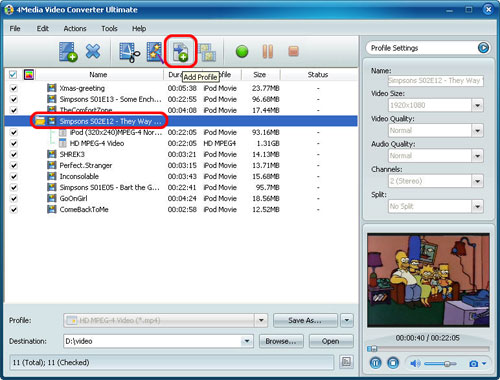This screenshot has width=500, height=380.
Task: Open the Video Size dropdown
Action: pos(477,105)
